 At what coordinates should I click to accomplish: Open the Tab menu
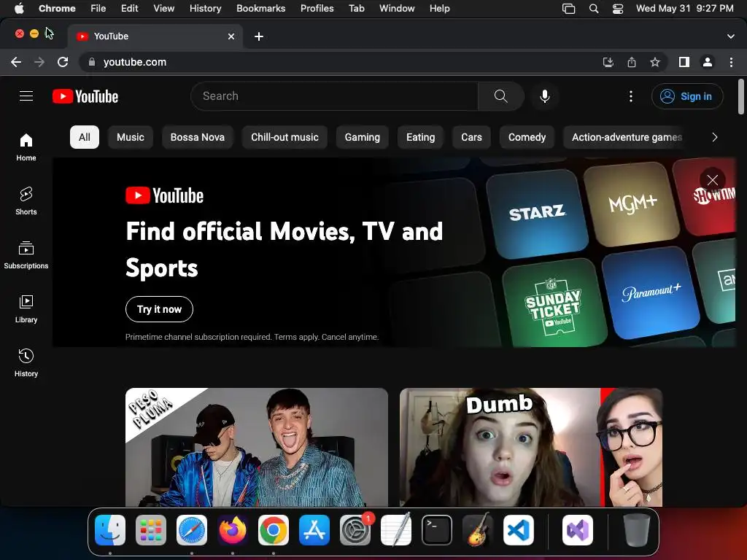click(356, 9)
